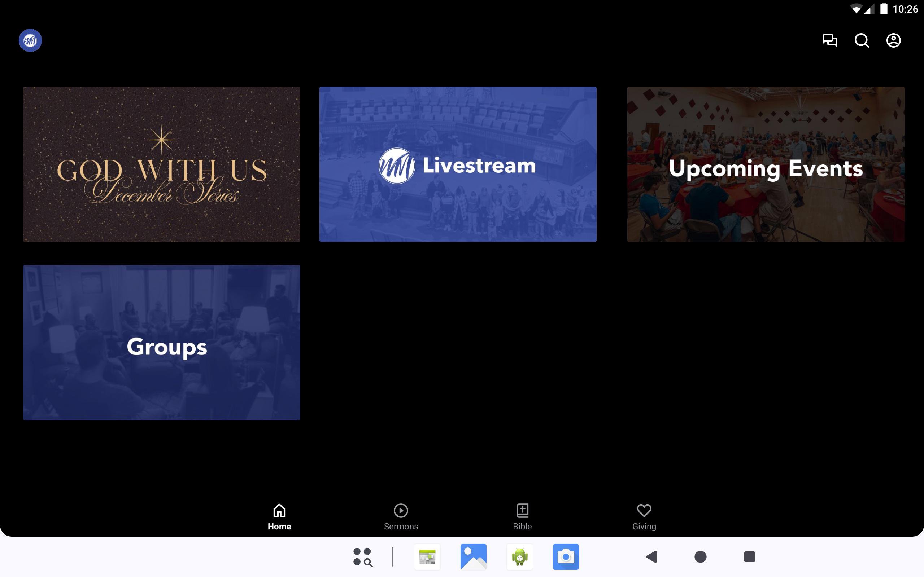Open the app drawer search icon
This screenshot has height=577, width=924.
pyautogui.click(x=362, y=557)
